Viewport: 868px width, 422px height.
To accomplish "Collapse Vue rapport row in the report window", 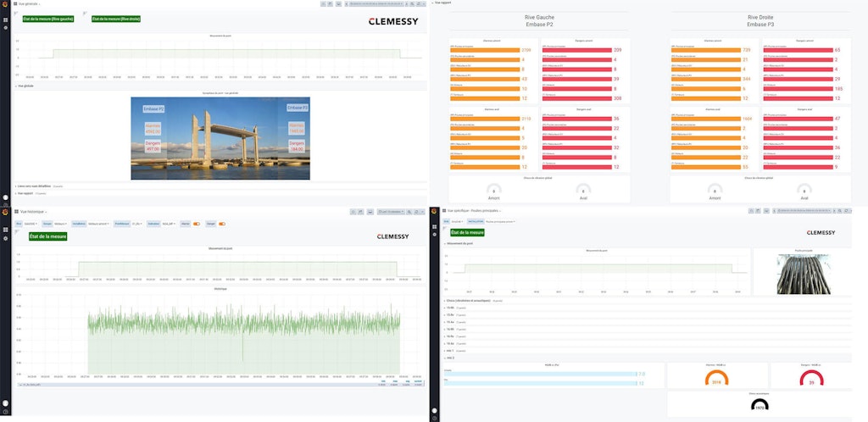I will tap(442, 3).
